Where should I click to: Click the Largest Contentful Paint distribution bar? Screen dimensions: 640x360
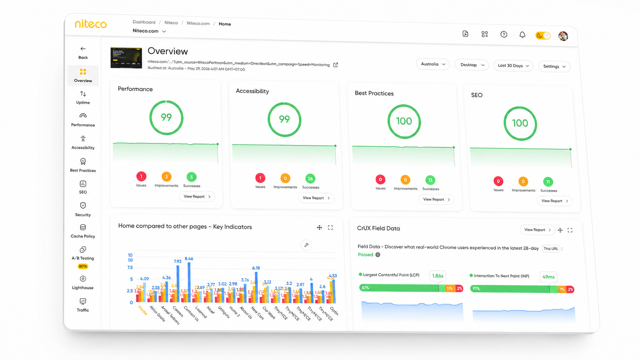(411, 288)
